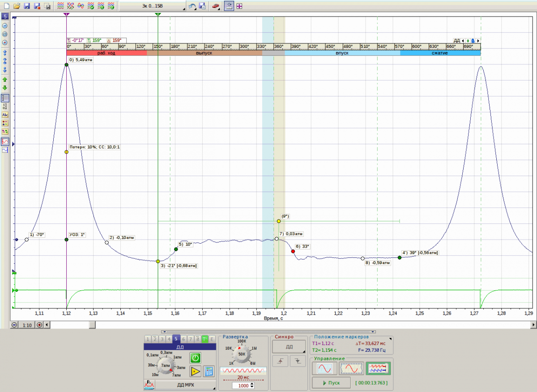This screenshot has height=392, width=537.
Task: Click the zoom-out button beside 1:10
Action: click(x=15, y=325)
